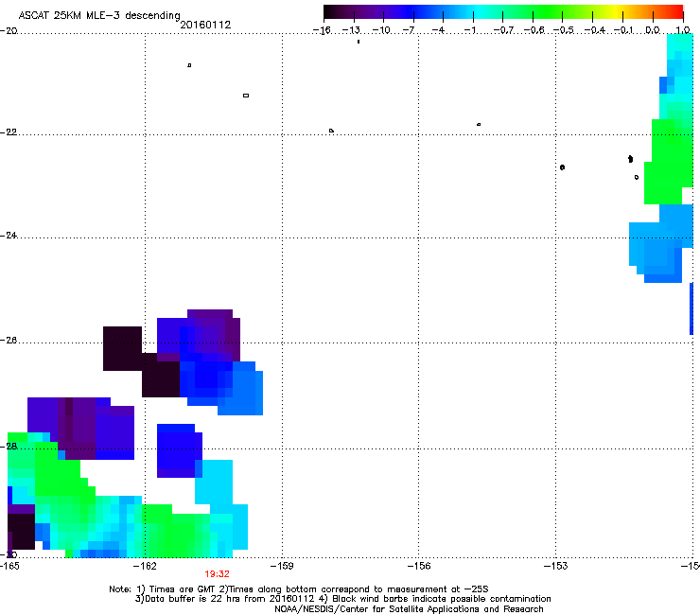
Task: Click the colorbar tick label '-13'
Action: pos(351,30)
